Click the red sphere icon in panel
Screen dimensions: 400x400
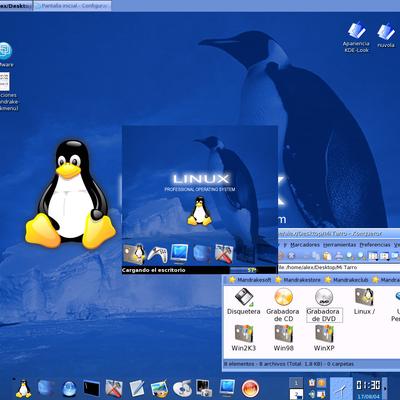click(250, 389)
